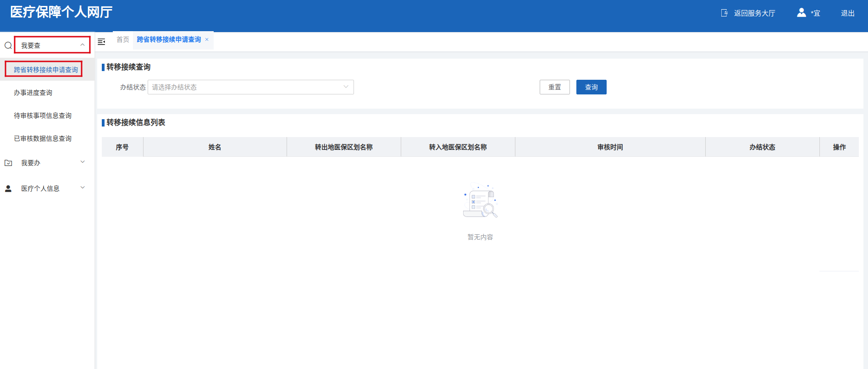Click 返回服务大厅 link
Screen dimensions: 868x369
coord(755,13)
